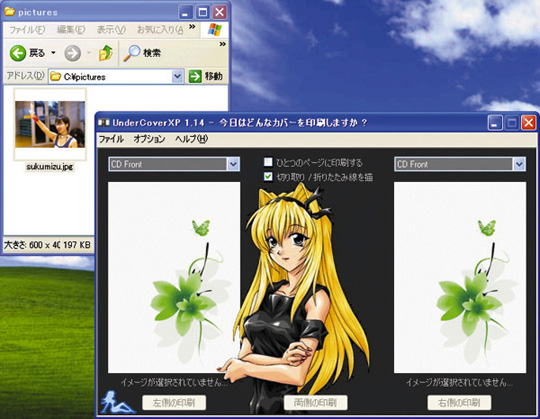Image resolution: width=540 pixels, height=419 pixels.
Task: Open Search with the magnifier icon
Action: pyautogui.click(x=132, y=53)
